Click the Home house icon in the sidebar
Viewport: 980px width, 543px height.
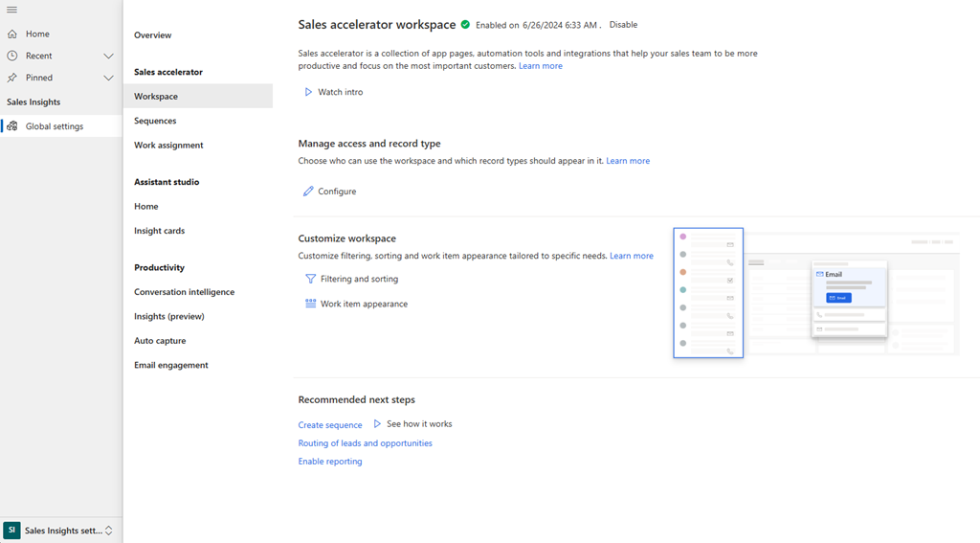click(x=11, y=34)
